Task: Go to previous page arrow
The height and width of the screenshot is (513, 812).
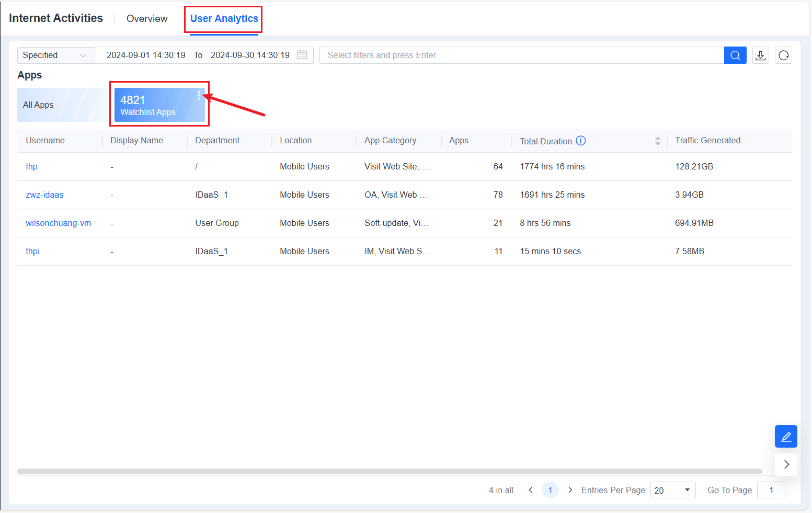Action: pos(531,490)
